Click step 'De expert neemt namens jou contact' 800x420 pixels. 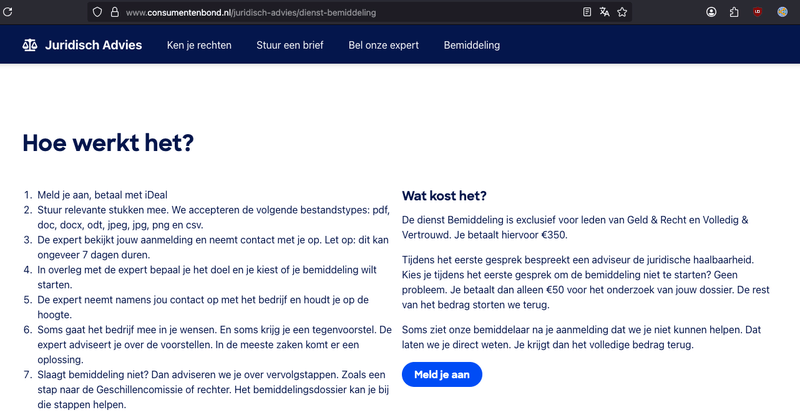203,307
